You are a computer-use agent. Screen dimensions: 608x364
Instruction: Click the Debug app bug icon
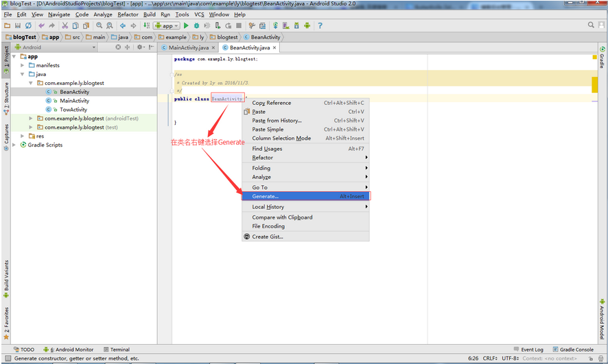pyautogui.click(x=196, y=25)
